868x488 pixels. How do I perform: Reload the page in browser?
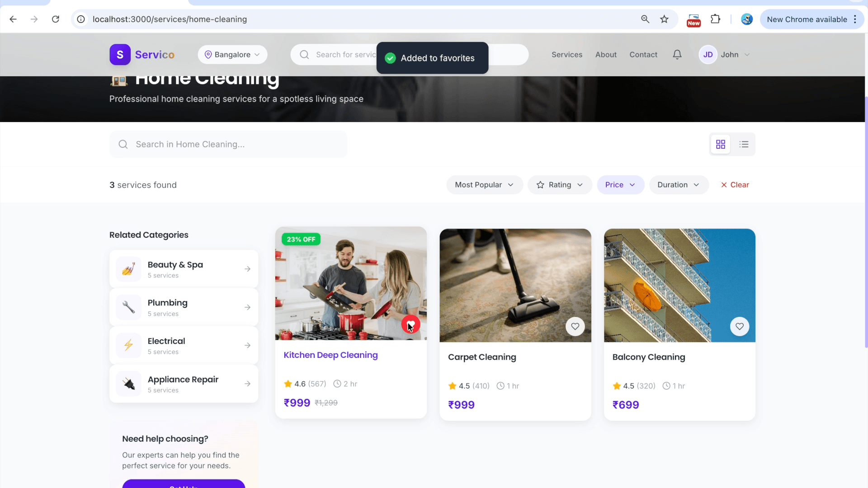(56, 19)
